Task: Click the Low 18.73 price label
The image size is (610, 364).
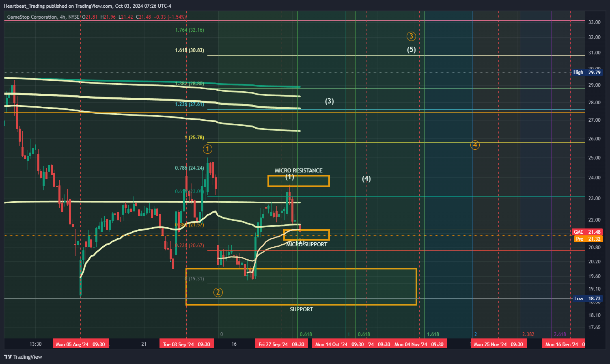Action: click(587, 299)
